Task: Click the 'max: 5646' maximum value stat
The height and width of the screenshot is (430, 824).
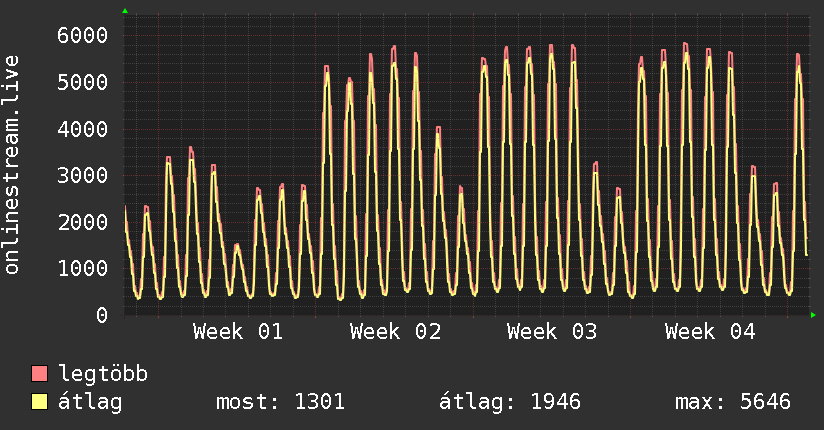Action: pyautogui.click(x=733, y=403)
